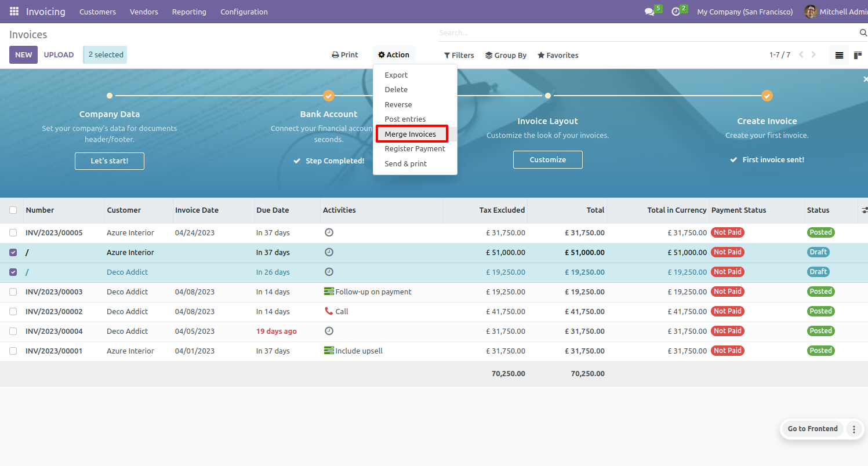Click activity clock for draft Deco Addict invoice
This screenshot has height=466, width=868.
coord(329,272)
